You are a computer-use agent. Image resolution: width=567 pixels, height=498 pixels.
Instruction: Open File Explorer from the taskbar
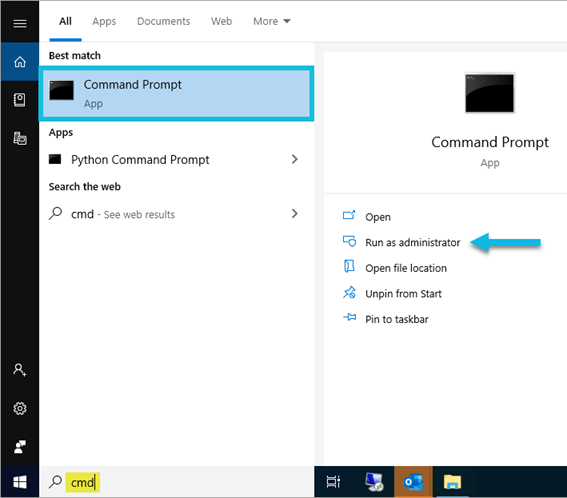[x=452, y=482]
